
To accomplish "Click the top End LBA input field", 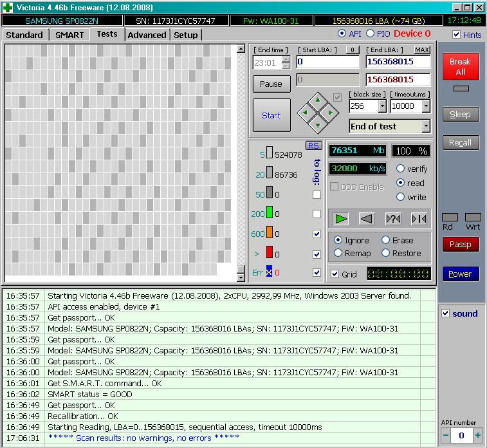I will point(398,62).
